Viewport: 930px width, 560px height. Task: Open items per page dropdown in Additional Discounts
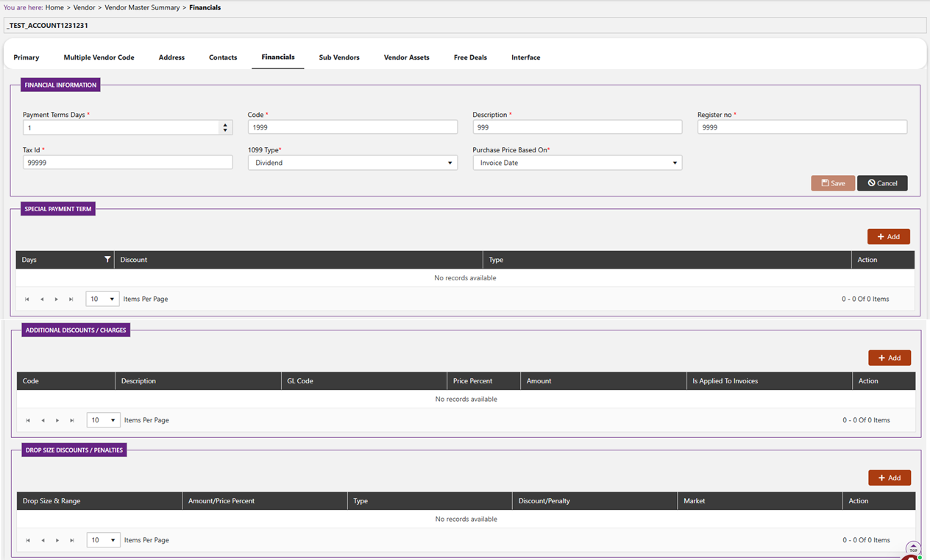tap(103, 420)
